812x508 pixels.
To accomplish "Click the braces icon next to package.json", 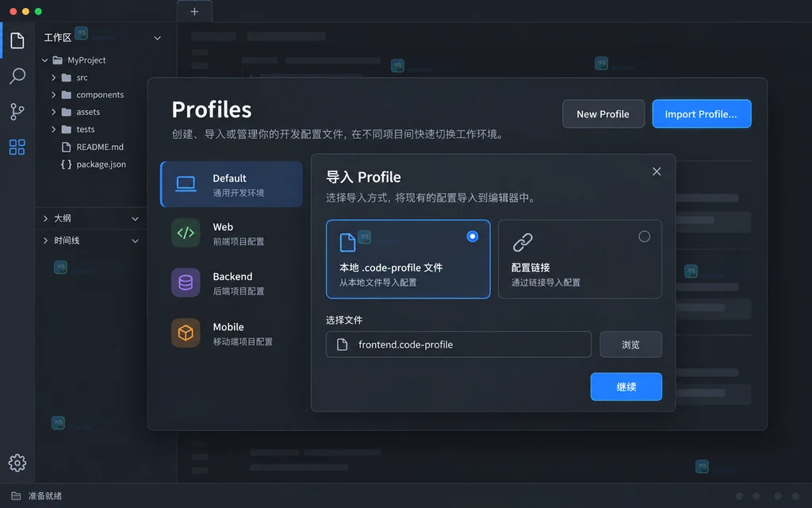I will click(66, 164).
